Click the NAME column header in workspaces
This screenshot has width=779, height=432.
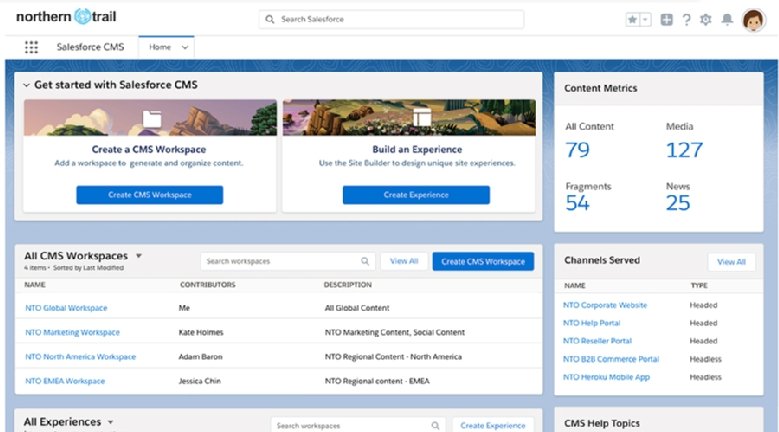(35, 285)
